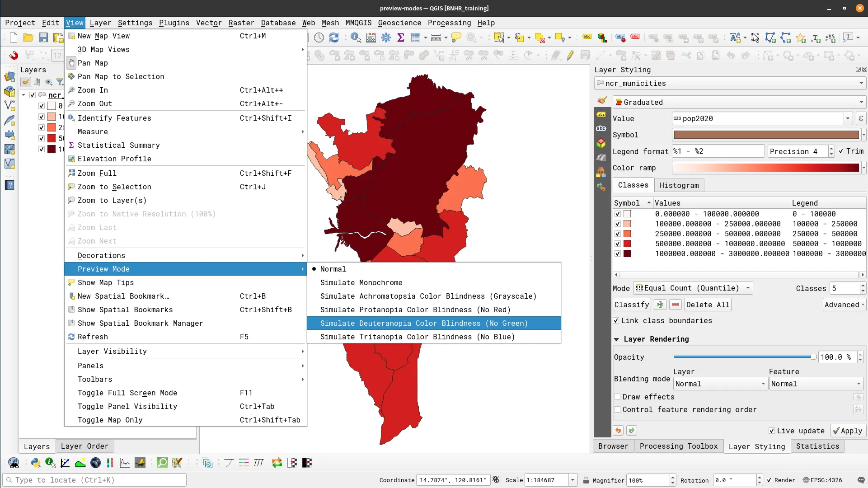Disable Link class boundaries
Image resolution: width=868 pixels, height=488 pixels.
pyautogui.click(x=617, y=321)
